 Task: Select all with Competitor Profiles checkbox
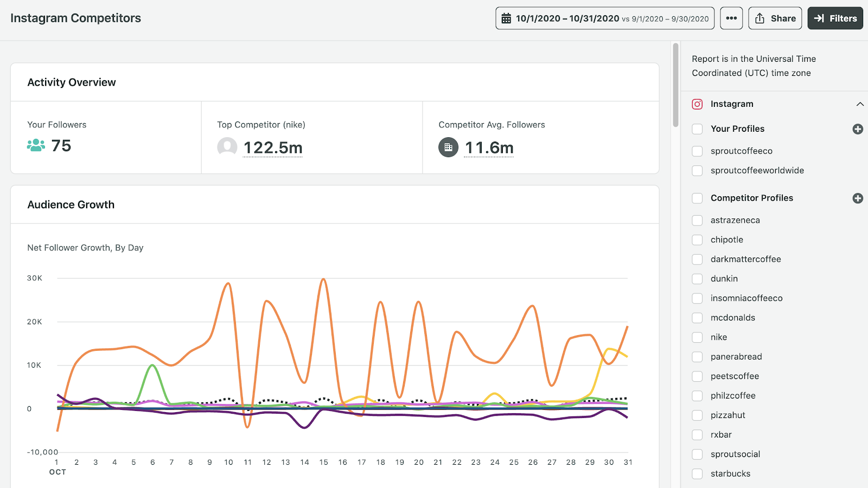coord(698,198)
